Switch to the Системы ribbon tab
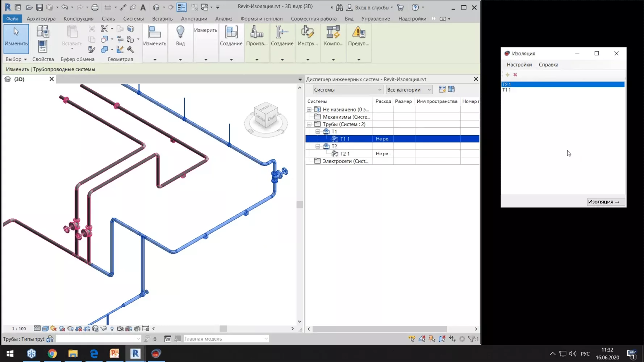 tap(133, 18)
